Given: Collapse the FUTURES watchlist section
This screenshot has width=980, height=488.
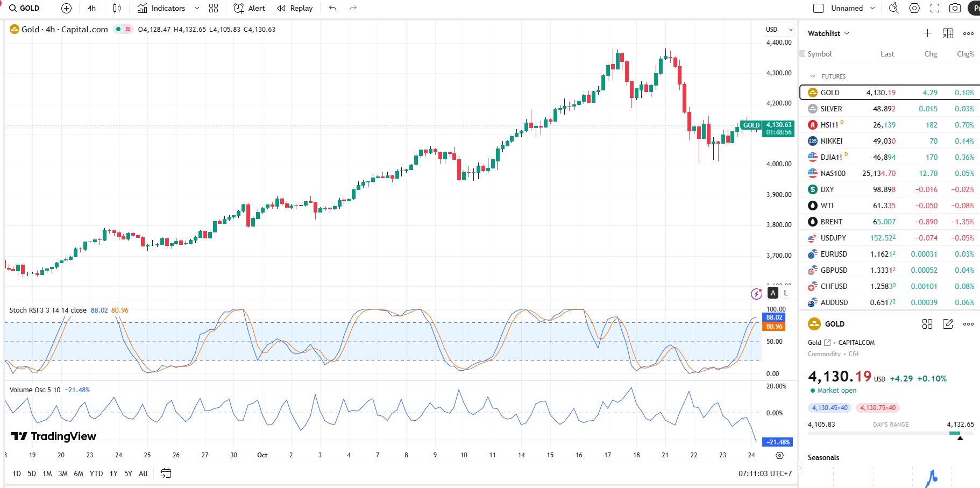Looking at the screenshot, I should click(x=813, y=76).
